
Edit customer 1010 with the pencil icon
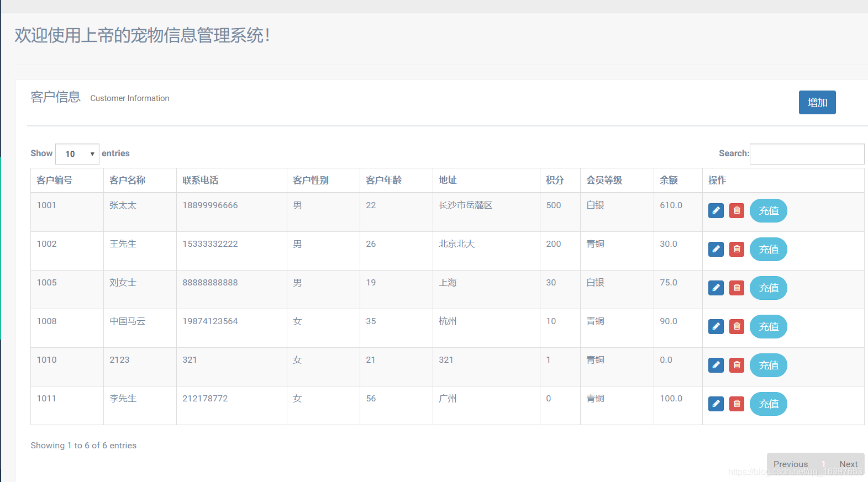point(716,365)
